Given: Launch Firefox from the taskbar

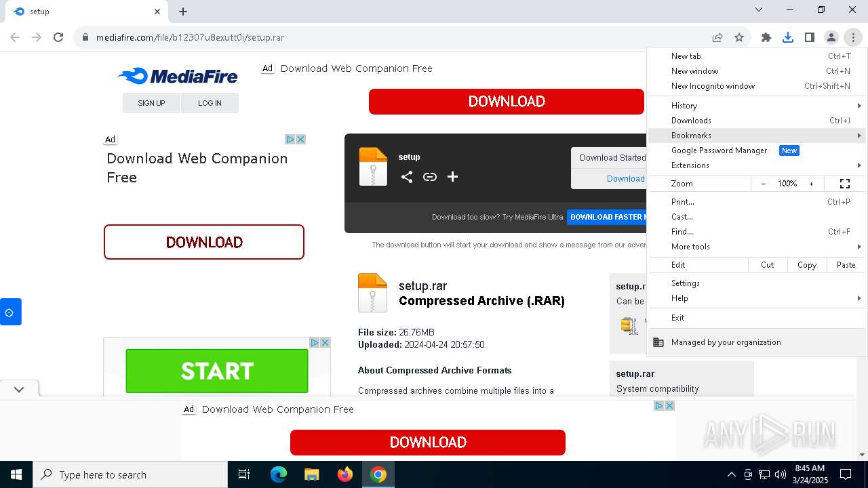Looking at the screenshot, I should (345, 474).
